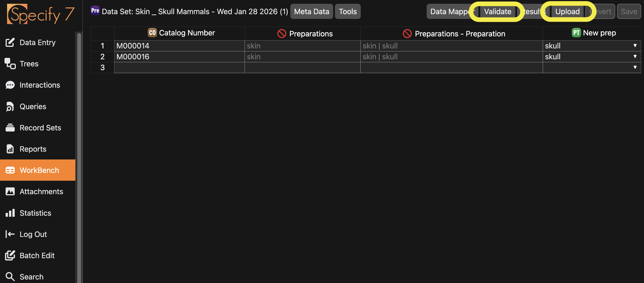Click the Attachments image icon

[x=10, y=192]
